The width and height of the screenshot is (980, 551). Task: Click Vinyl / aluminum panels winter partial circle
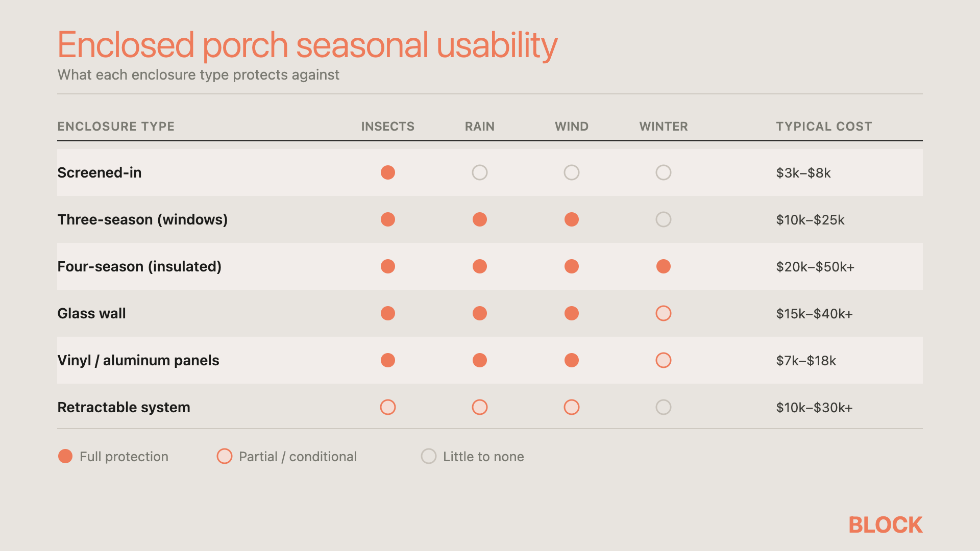[x=664, y=360]
